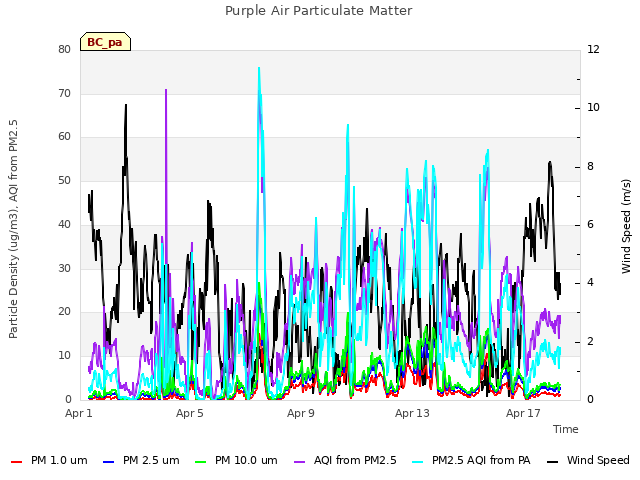Click the highest cyan peak near Apr 7
640x480 pixels.
point(259,69)
